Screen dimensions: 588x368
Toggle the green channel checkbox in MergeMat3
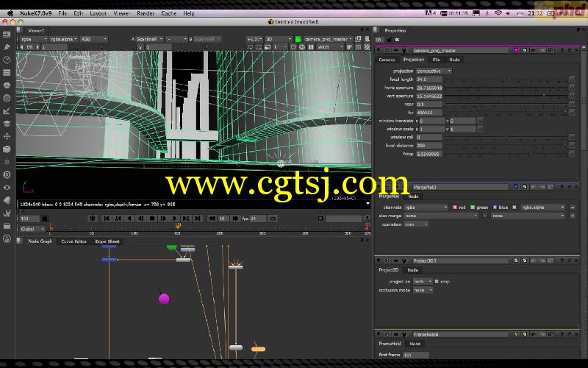[x=473, y=208]
